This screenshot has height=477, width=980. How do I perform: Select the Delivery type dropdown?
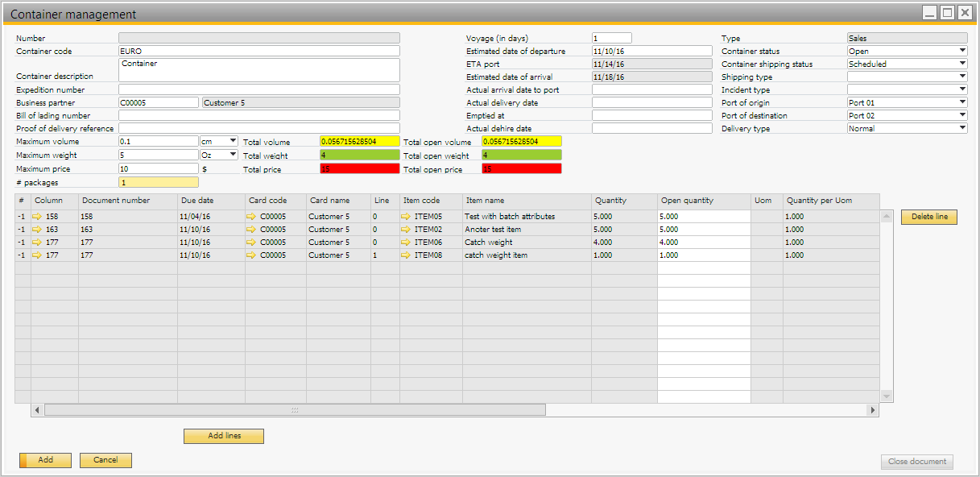(x=962, y=129)
